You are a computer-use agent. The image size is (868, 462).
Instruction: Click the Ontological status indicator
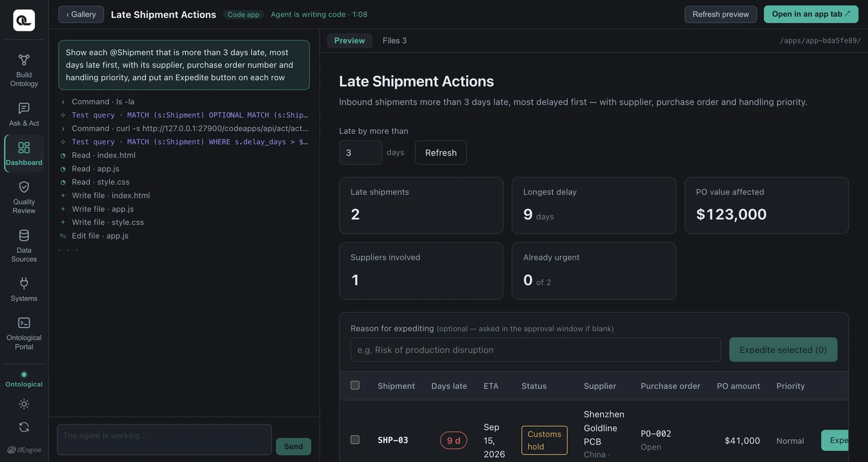[24, 380]
